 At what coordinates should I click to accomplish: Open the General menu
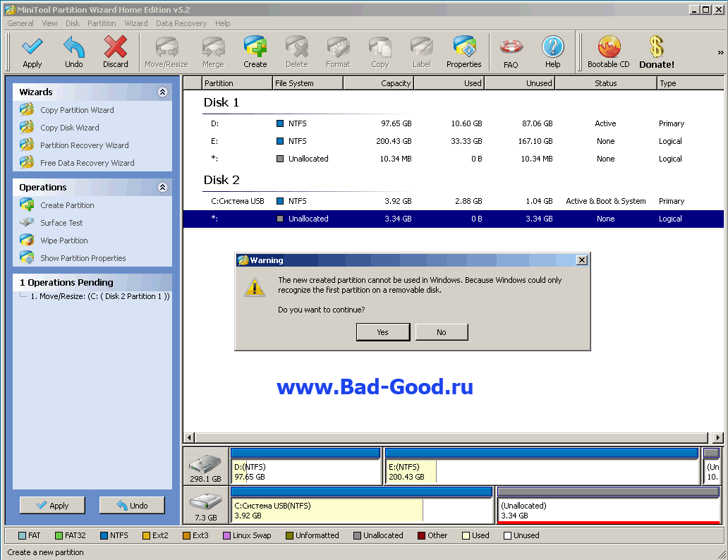click(x=20, y=23)
